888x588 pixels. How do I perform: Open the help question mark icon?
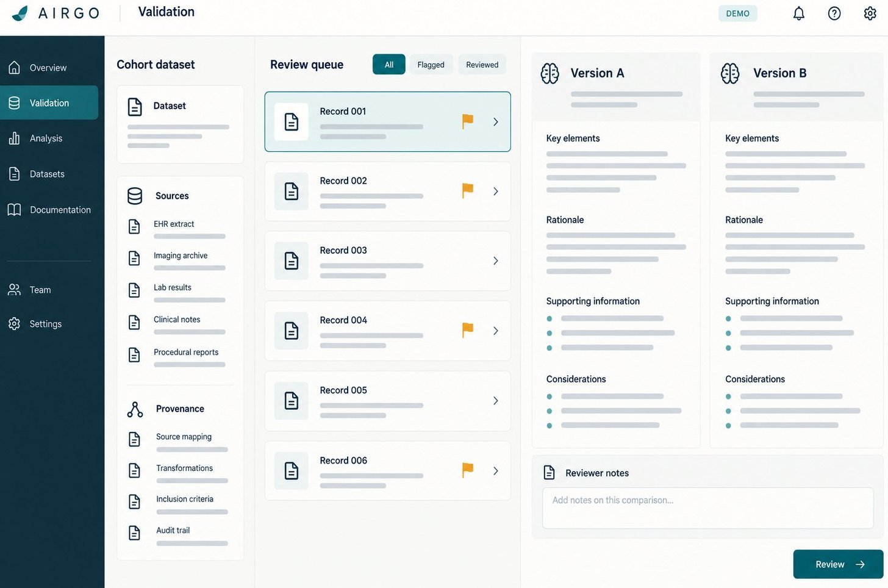click(x=834, y=13)
